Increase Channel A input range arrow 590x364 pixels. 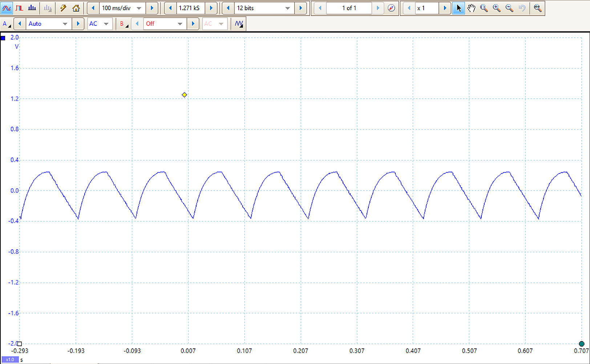click(x=78, y=24)
